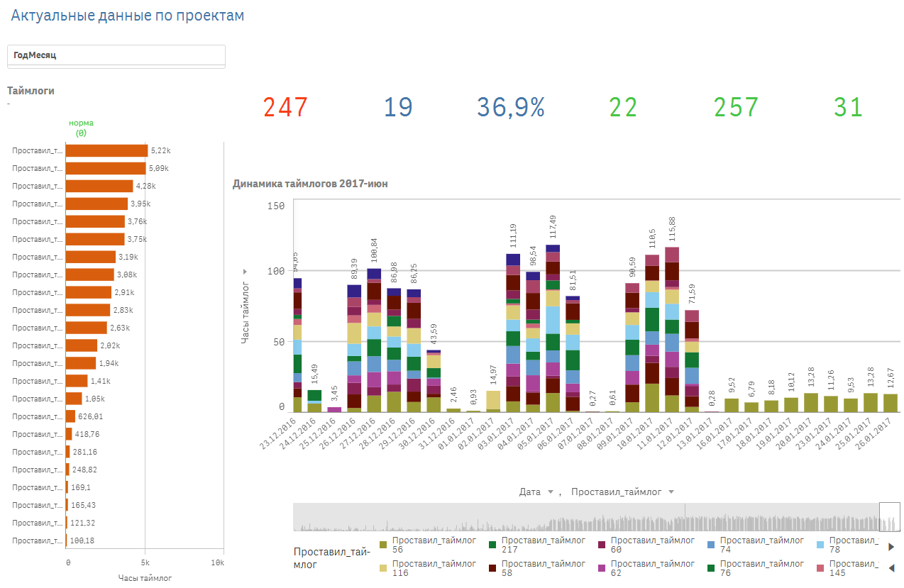Click the Динамика таймлогов 2017-июн chart title
Image resolution: width=904 pixels, height=588 pixels.
(x=310, y=184)
